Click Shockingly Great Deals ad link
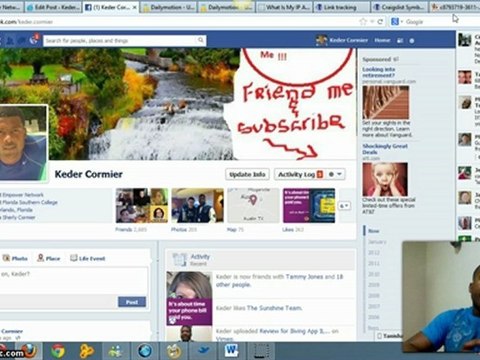 (x=385, y=149)
